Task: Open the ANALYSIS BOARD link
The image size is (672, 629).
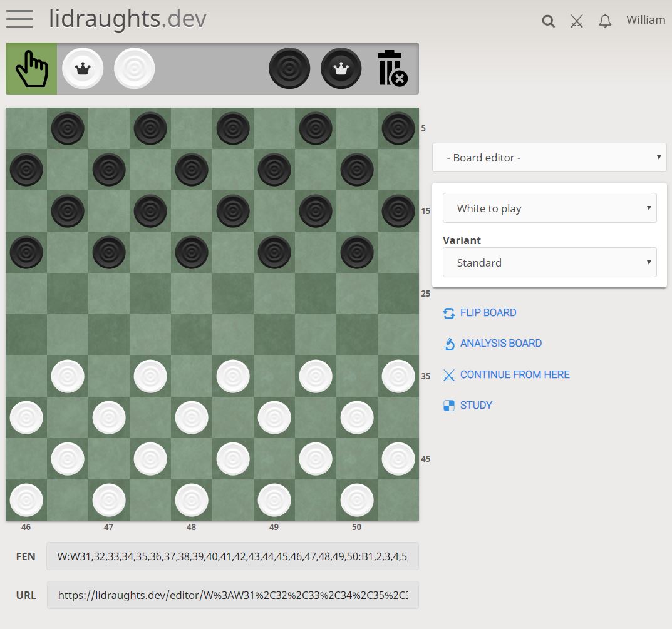Action: [501, 343]
